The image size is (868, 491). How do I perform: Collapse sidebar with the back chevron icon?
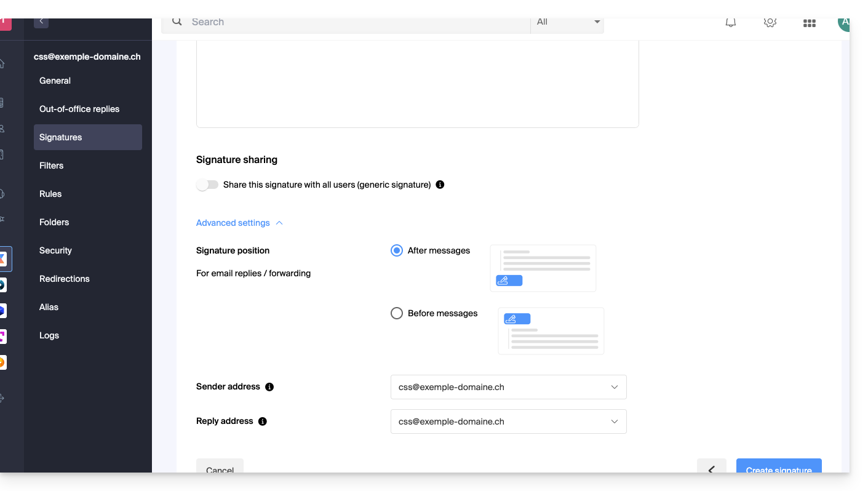[x=41, y=22]
